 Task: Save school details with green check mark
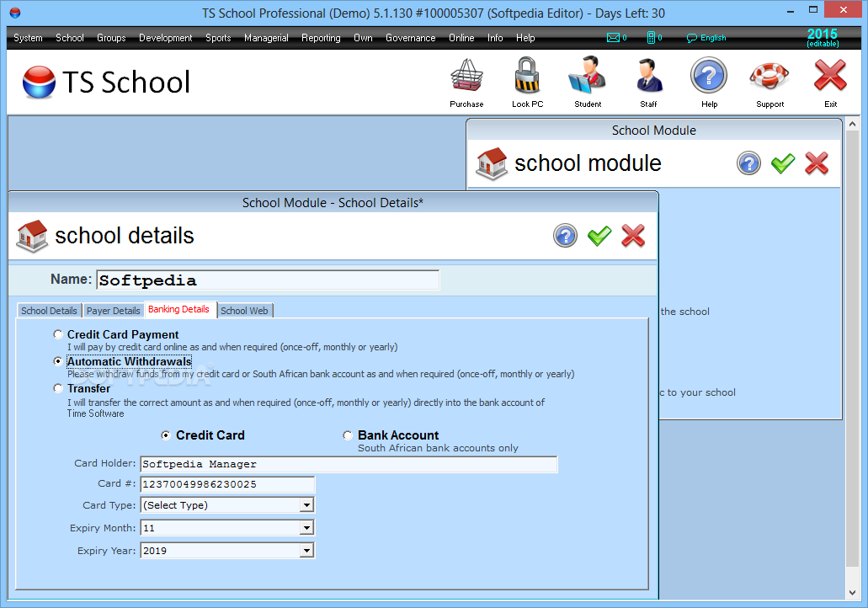[599, 236]
